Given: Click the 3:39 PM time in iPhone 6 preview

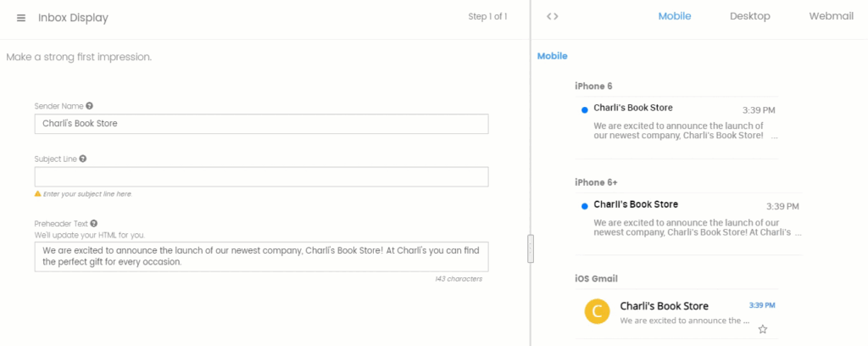Looking at the screenshot, I should click(759, 110).
